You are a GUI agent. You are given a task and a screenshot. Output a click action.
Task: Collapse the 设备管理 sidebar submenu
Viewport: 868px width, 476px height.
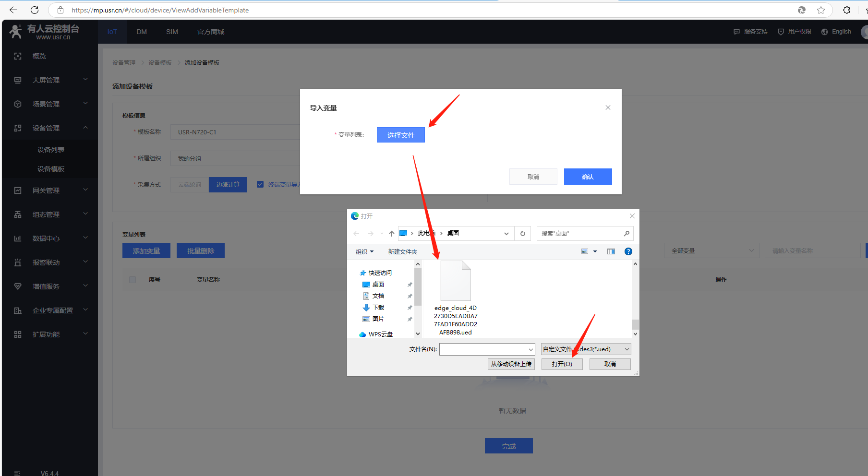click(x=85, y=127)
